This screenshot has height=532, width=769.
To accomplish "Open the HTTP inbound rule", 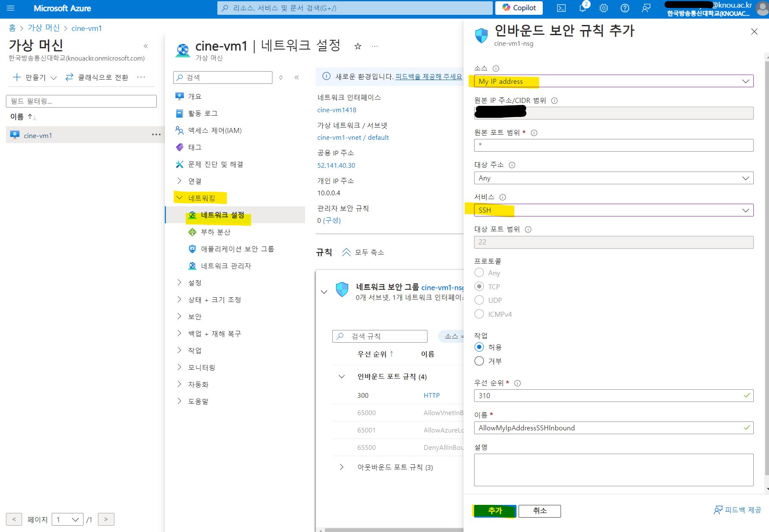I will pos(432,395).
